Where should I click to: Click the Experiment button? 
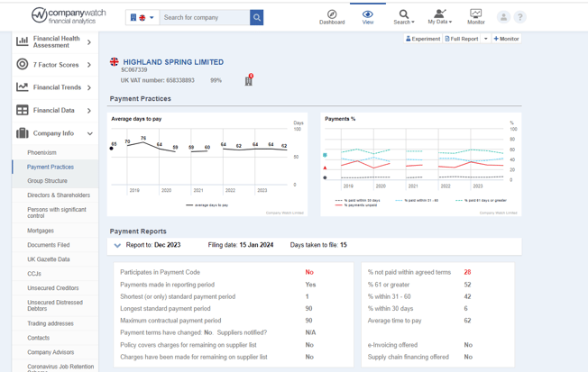click(x=423, y=39)
